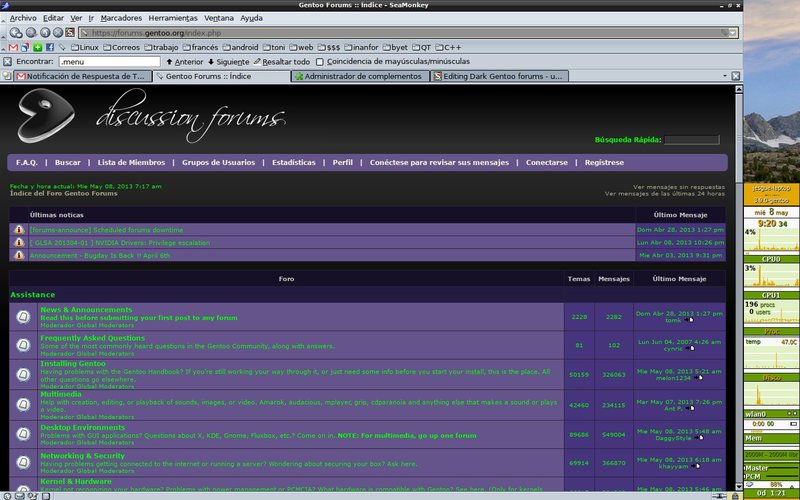
Task: Click the Stylish 'S' toolbar icon
Action: tap(70, 33)
